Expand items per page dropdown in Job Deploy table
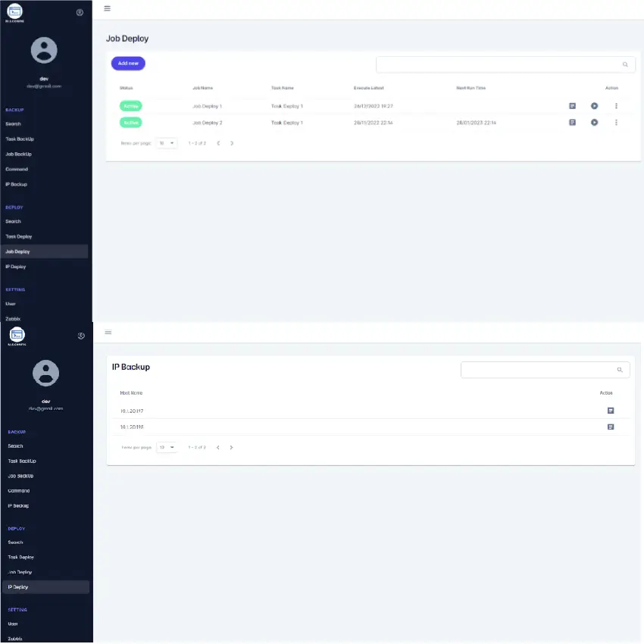Image resolution: width=644 pixels, height=644 pixels. coord(167,142)
